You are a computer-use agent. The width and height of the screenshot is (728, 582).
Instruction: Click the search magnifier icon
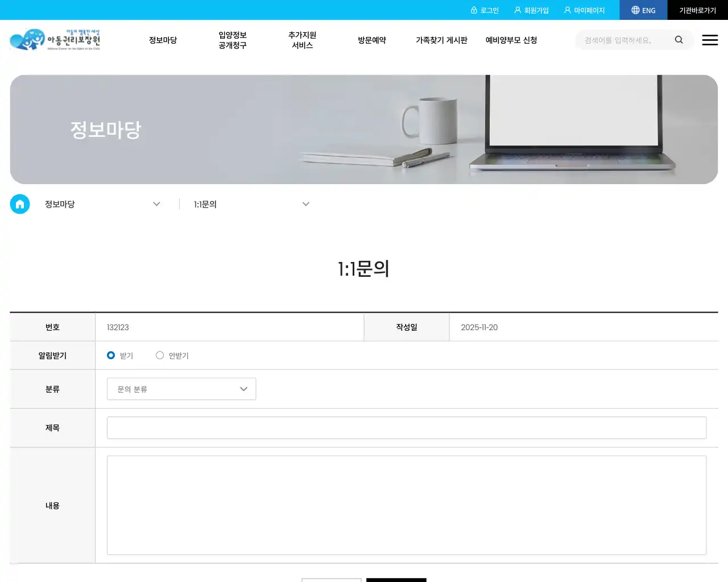click(679, 40)
